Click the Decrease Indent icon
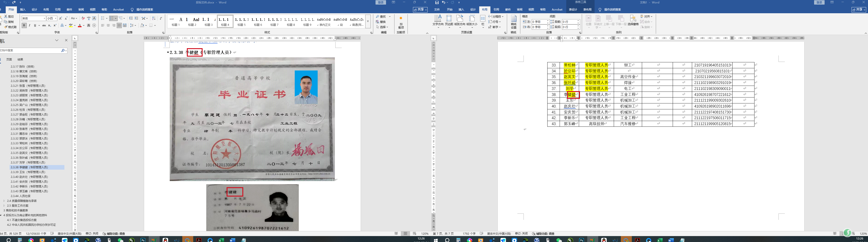The height and width of the screenshot is (242, 868). [131, 18]
